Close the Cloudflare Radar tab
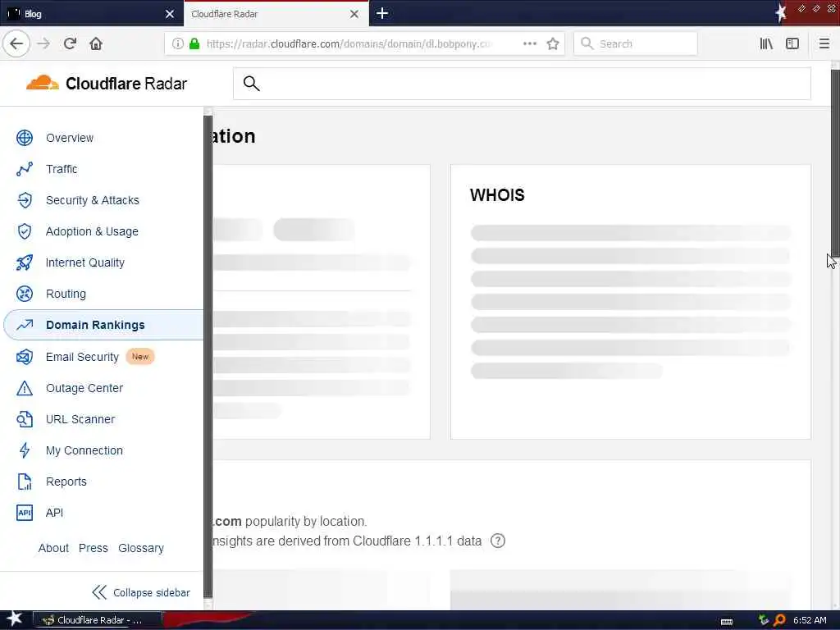840x630 pixels. point(354,14)
